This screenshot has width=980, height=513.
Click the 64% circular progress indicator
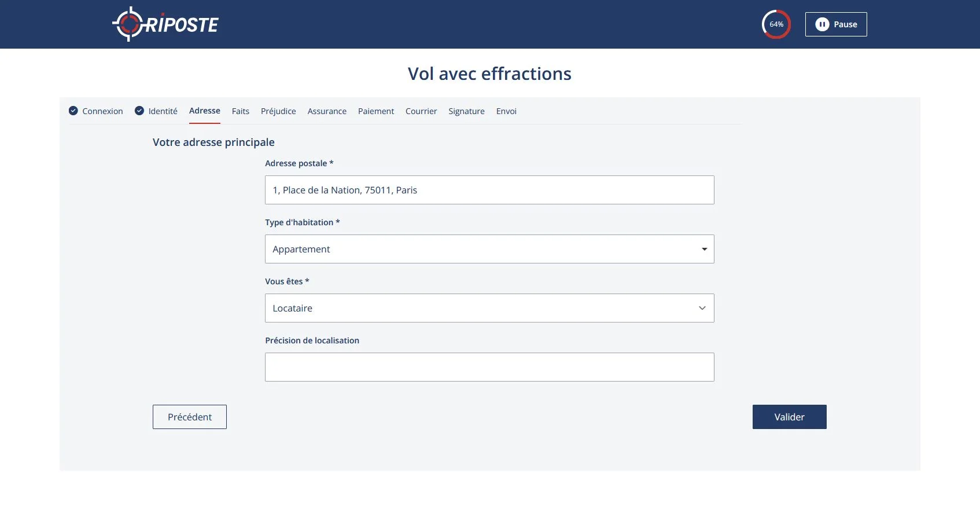click(x=776, y=24)
